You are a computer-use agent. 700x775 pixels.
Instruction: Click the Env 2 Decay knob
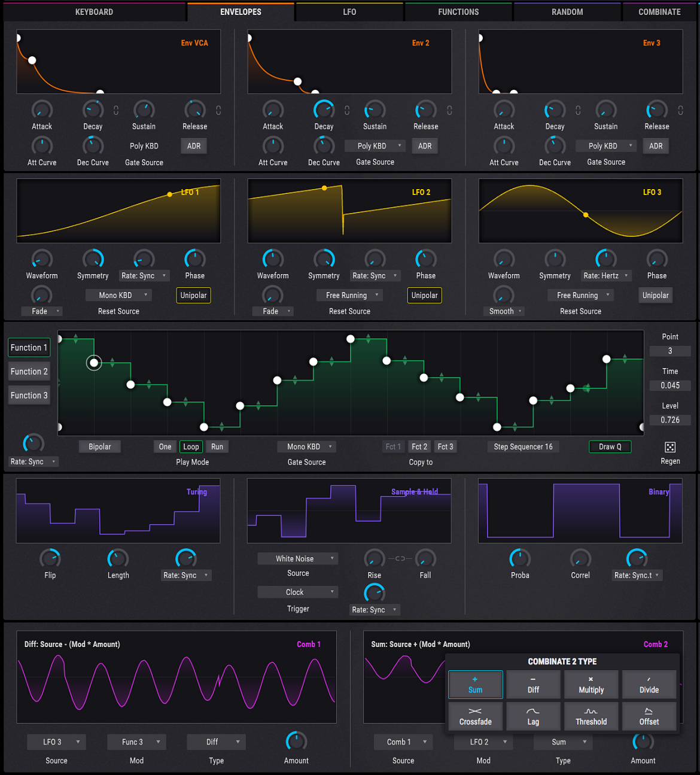324,110
